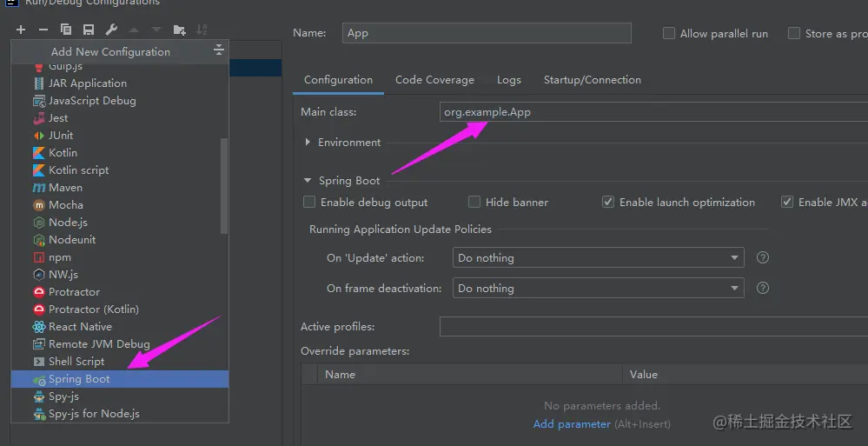This screenshot has width=868, height=446.
Task: Click the collapse icon in Add New Configuration header
Action: coord(219,51)
